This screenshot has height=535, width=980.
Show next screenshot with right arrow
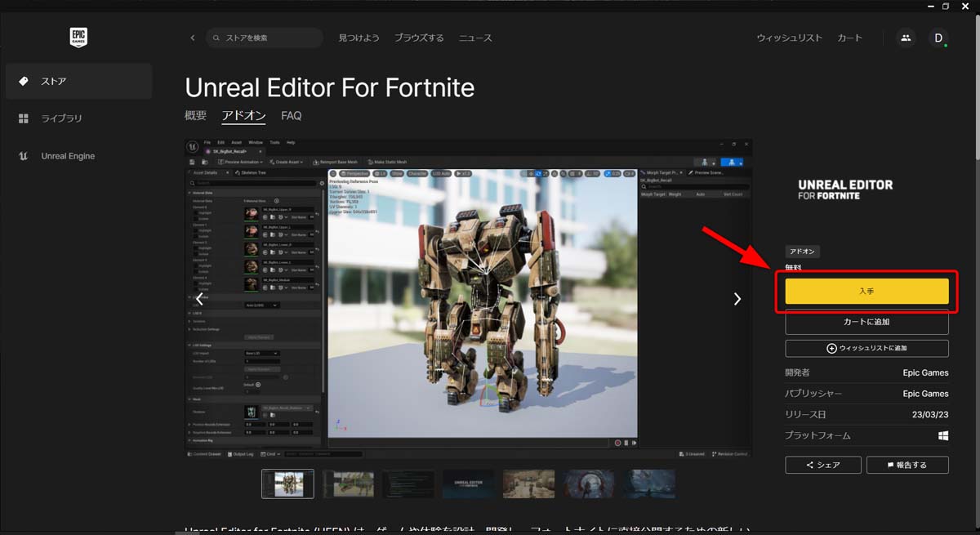click(737, 299)
